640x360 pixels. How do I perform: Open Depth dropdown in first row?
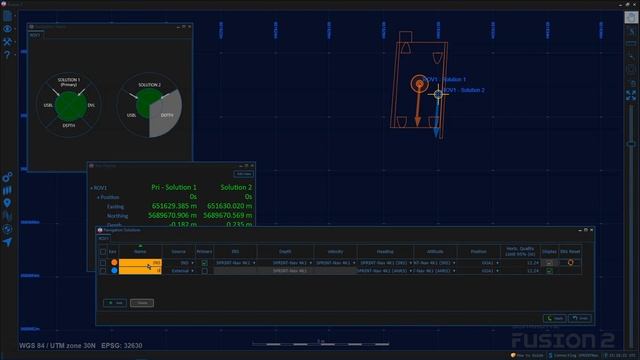coord(285,263)
